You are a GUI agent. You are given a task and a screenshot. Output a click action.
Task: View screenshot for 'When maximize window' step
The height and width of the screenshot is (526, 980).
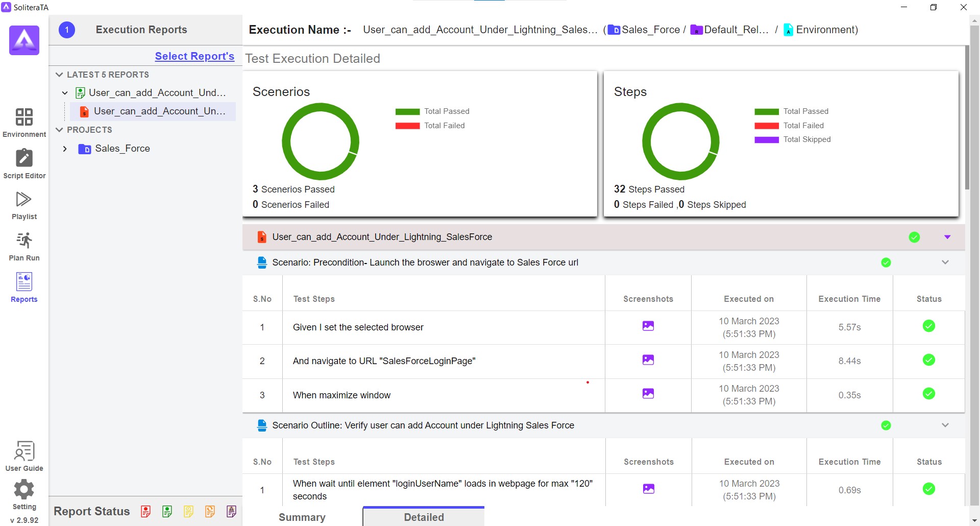click(648, 394)
